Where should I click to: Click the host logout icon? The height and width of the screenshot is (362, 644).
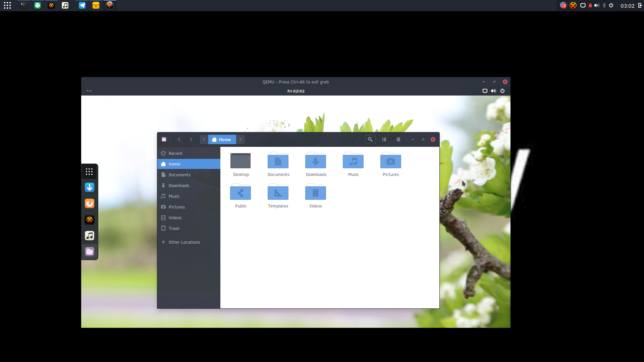pyautogui.click(x=640, y=5)
